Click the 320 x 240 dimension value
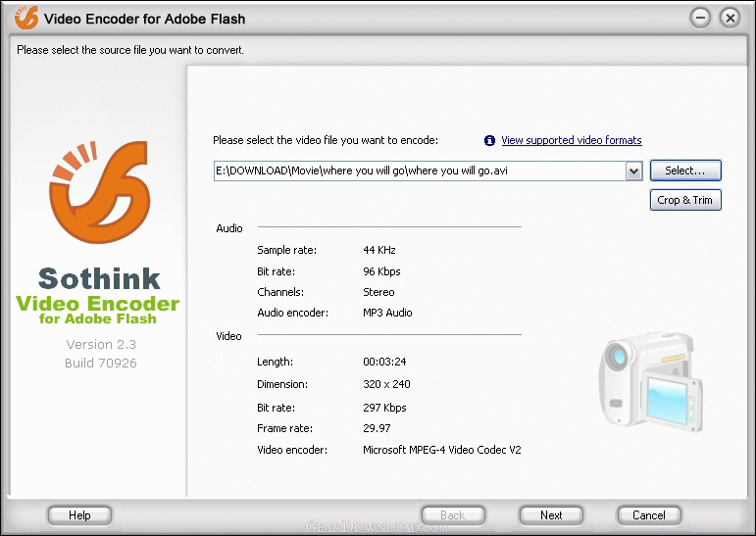Viewport: 756px width, 536px height. [386, 384]
